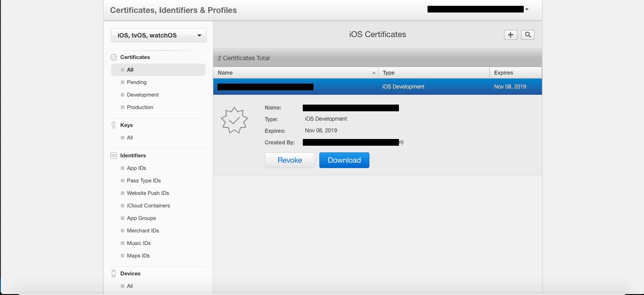Revoke the selected certificate
Viewport: 644px width, 295px height.
coord(290,160)
